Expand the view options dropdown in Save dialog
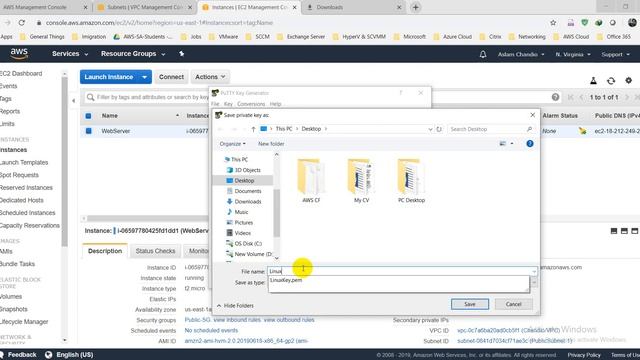This screenshot has height=360, width=640. 512,144
